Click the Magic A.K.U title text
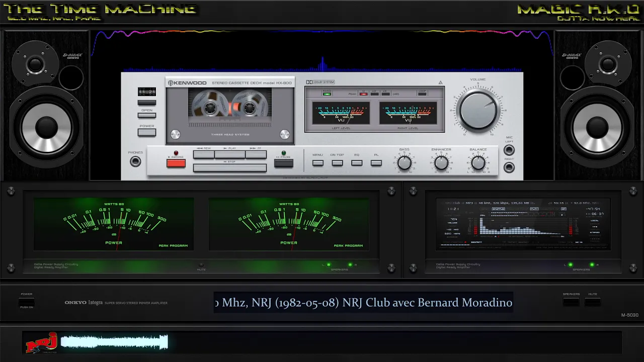This screenshot has height=362, width=644. click(x=578, y=9)
